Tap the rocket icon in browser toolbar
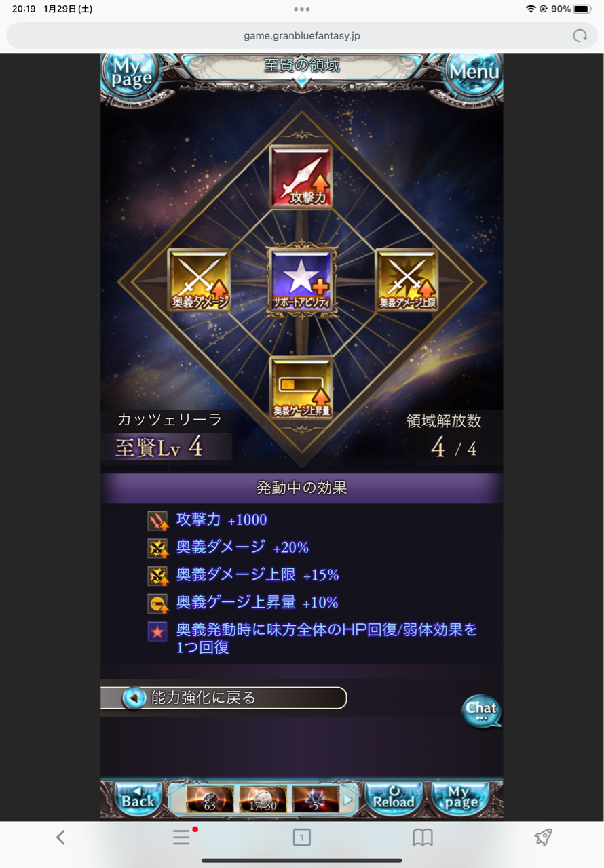The height and width of the screenshot is (868, 604). (x=543, y=837)
